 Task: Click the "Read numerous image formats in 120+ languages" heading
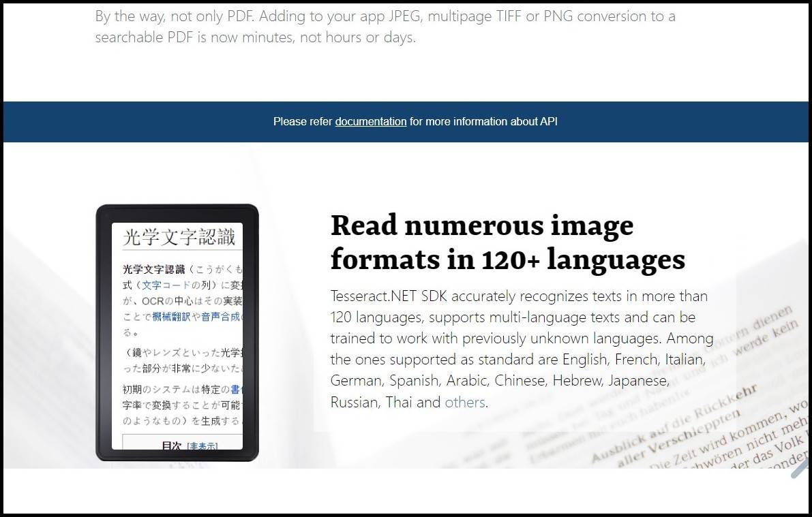tap(507, 242)
